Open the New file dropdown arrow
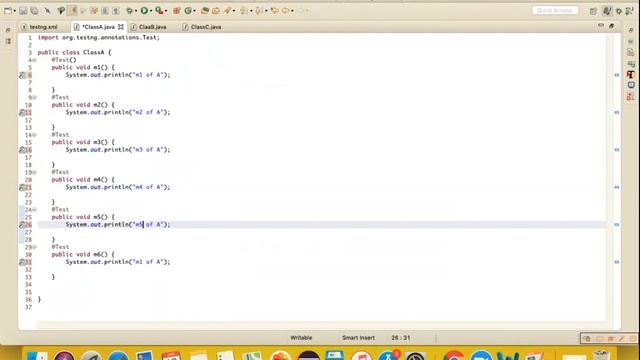 14,11
